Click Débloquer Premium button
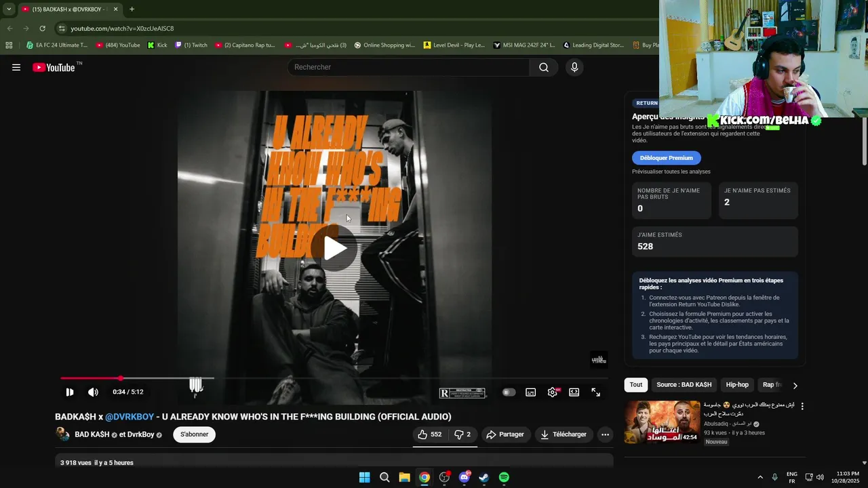 (667, 158)
